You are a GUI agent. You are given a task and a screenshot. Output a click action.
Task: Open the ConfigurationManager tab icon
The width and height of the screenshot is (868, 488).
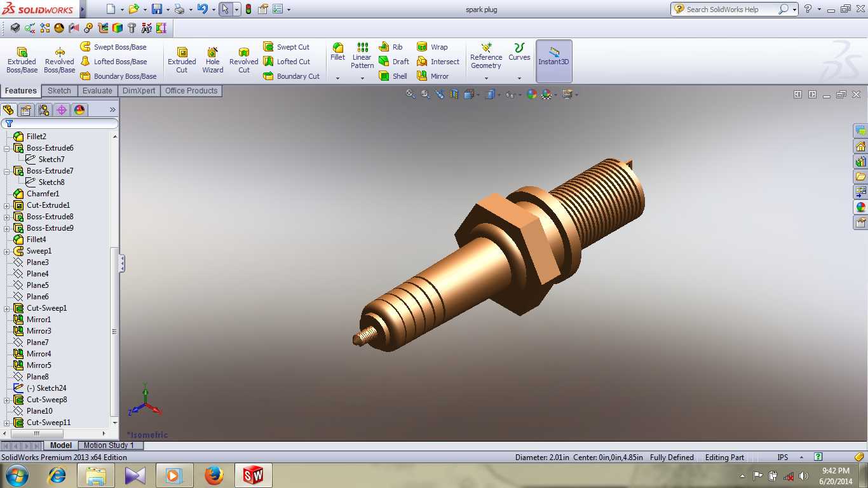coord(44,110)
